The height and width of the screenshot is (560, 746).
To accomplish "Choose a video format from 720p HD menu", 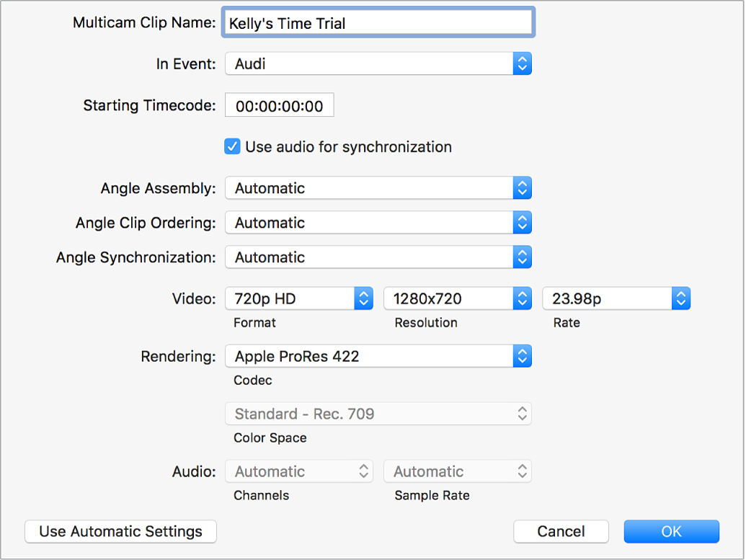I will (298, 298).
